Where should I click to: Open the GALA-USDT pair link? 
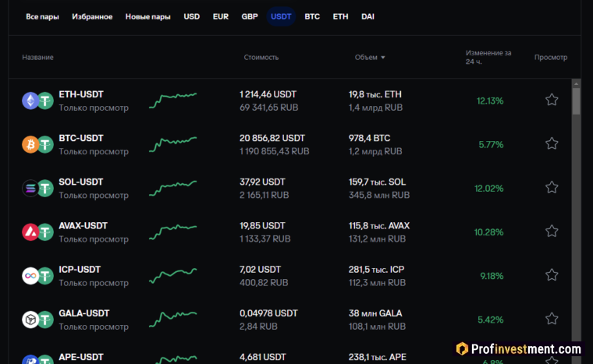[84, 313]
